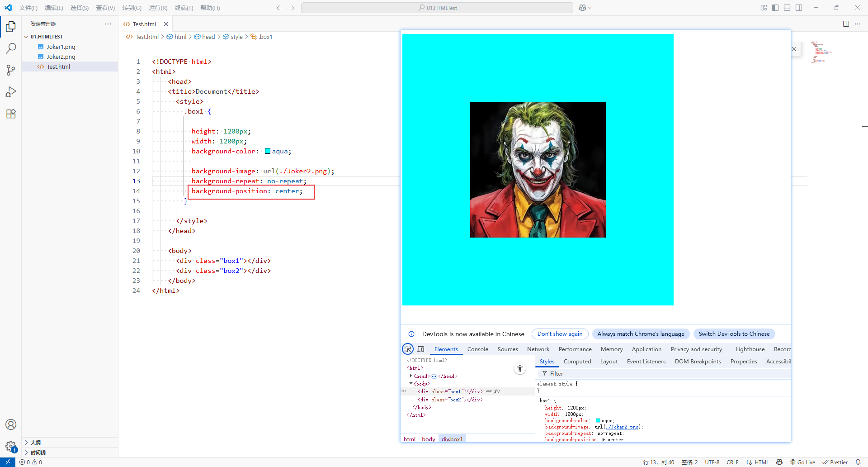Open the 运行(R) menu
Screen dimensions: 868x467
click(x=158, y=8)
